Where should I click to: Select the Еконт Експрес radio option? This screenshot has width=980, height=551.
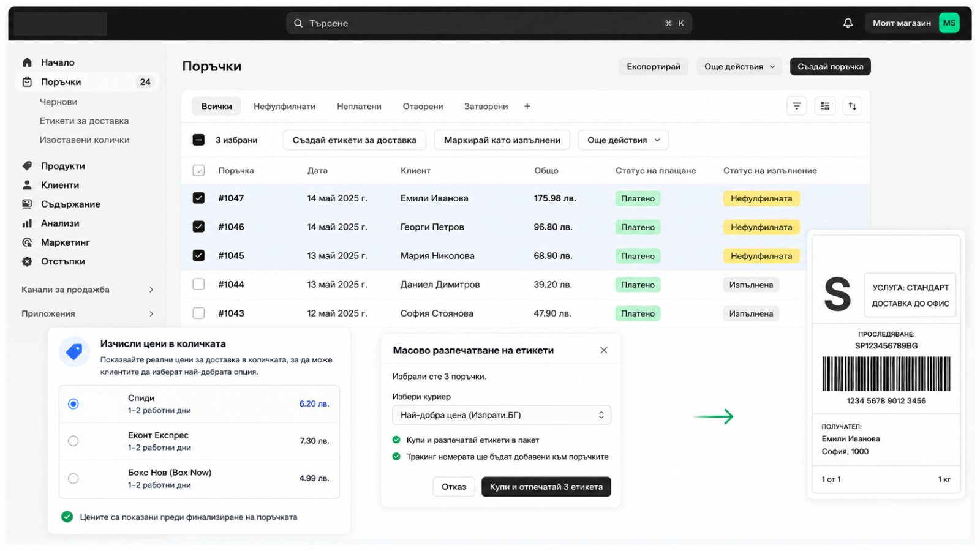[x=73, y=441]
